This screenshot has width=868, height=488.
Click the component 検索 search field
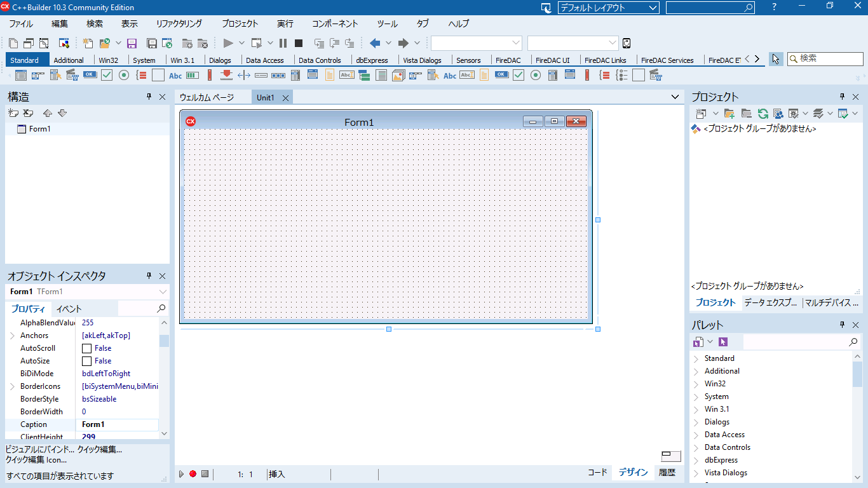click(x=825, y=58)
